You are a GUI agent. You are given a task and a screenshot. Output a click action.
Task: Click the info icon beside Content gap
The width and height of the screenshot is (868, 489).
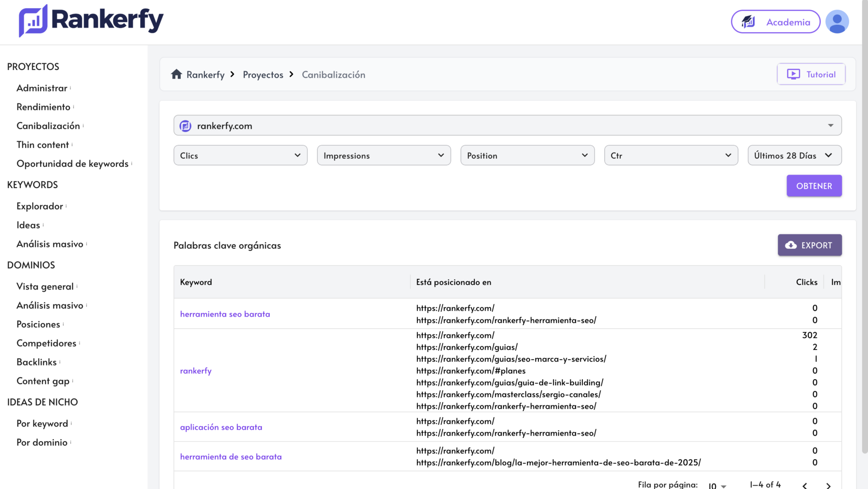(73, 381)
